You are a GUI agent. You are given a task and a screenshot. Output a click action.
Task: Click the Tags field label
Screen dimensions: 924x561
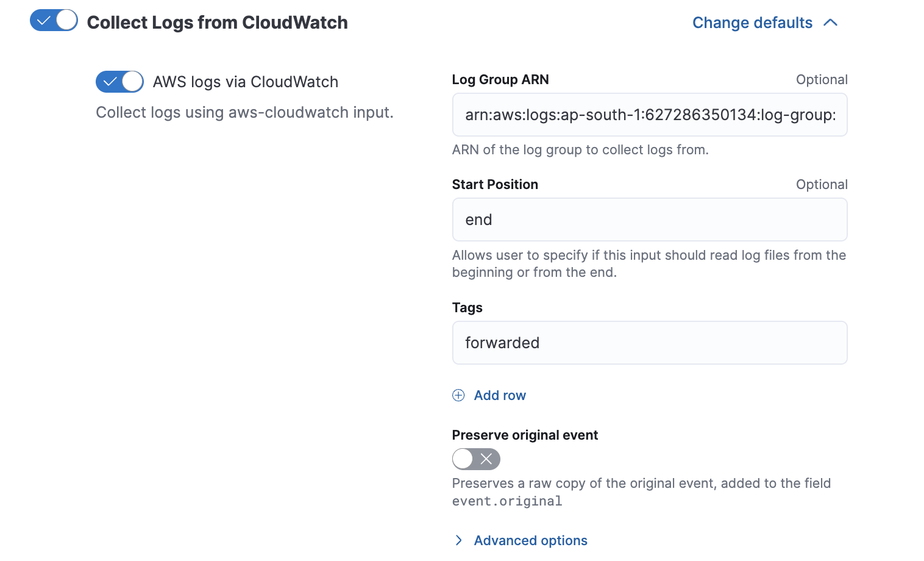coord(467,308)
